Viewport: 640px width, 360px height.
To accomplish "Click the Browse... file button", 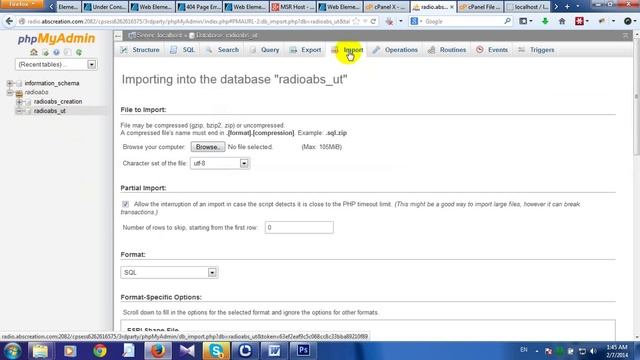I will [208, 147].
